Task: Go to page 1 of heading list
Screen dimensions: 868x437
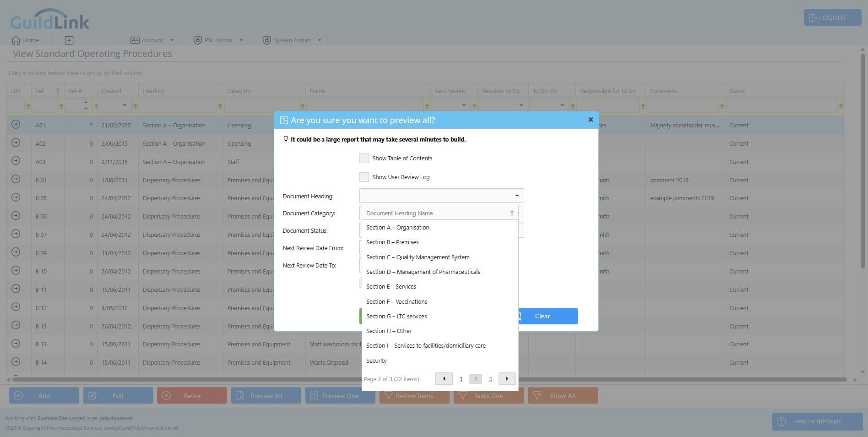Action: pos(461,379)
